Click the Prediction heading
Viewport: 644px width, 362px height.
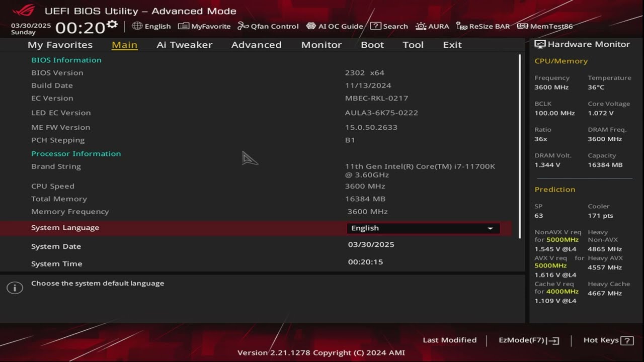(554, 190)
